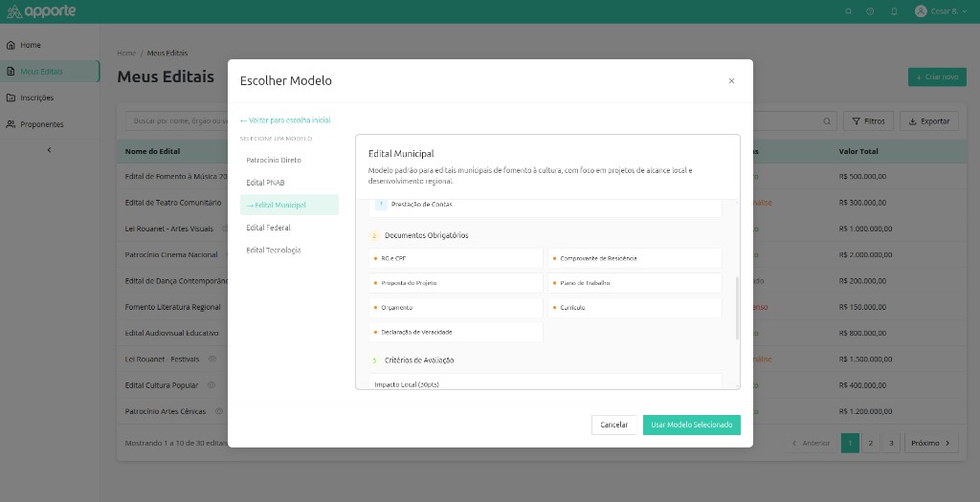Click the Home icon in the sidebar
The width and height of the screenshot is (980, 502).
(11, 45)
